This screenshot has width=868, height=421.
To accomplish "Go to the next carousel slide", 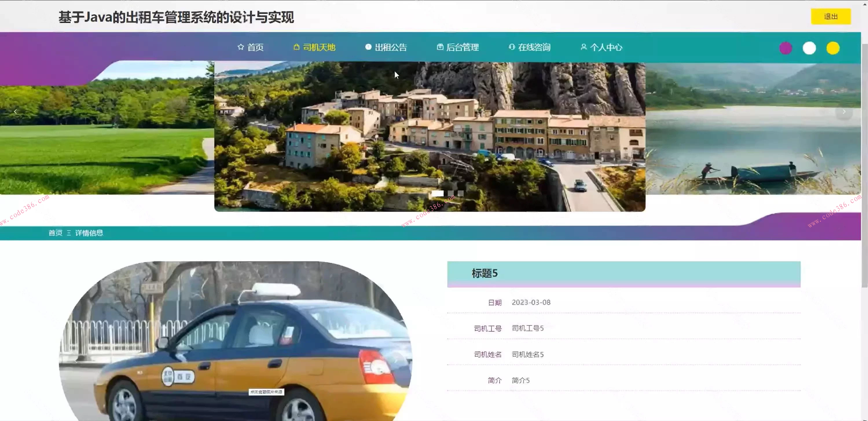I will (844, 112).
